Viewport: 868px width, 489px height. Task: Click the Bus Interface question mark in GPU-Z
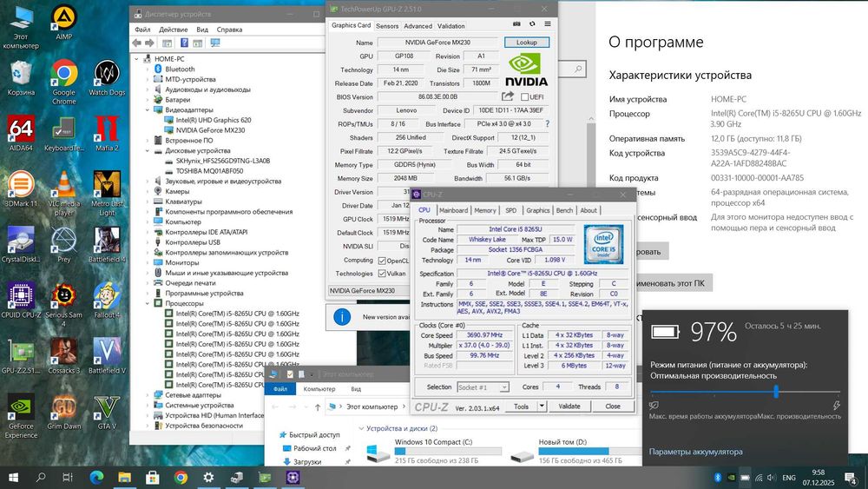click(548, 124)
